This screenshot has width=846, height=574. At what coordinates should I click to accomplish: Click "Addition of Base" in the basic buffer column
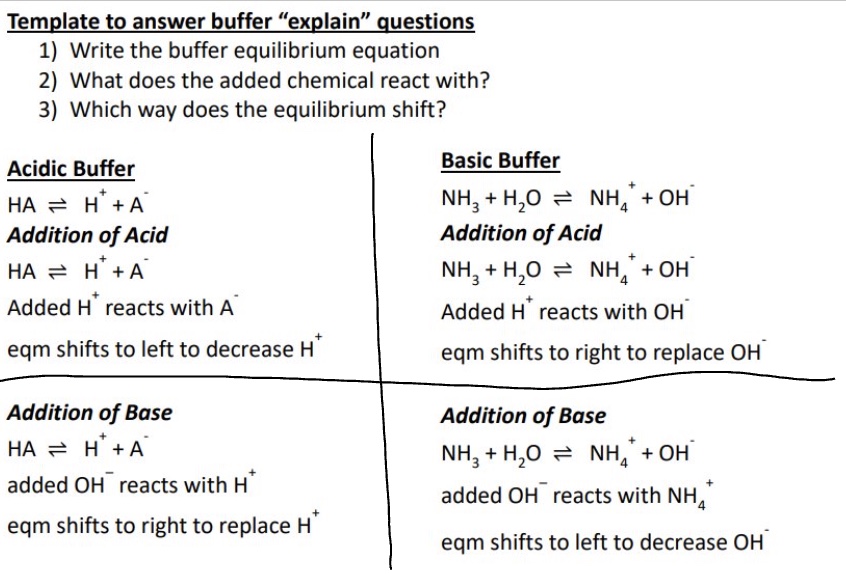click(523, 416)
